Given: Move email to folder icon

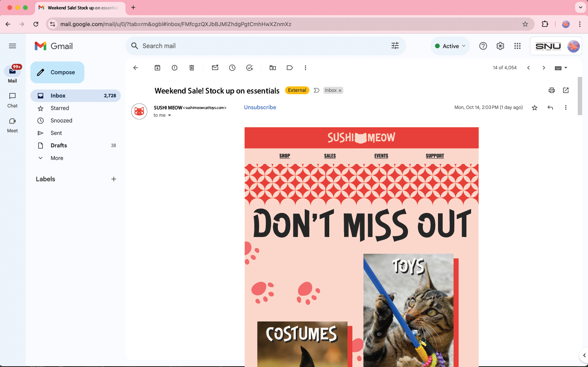Looking at the screenshot, I should point(273,68).
